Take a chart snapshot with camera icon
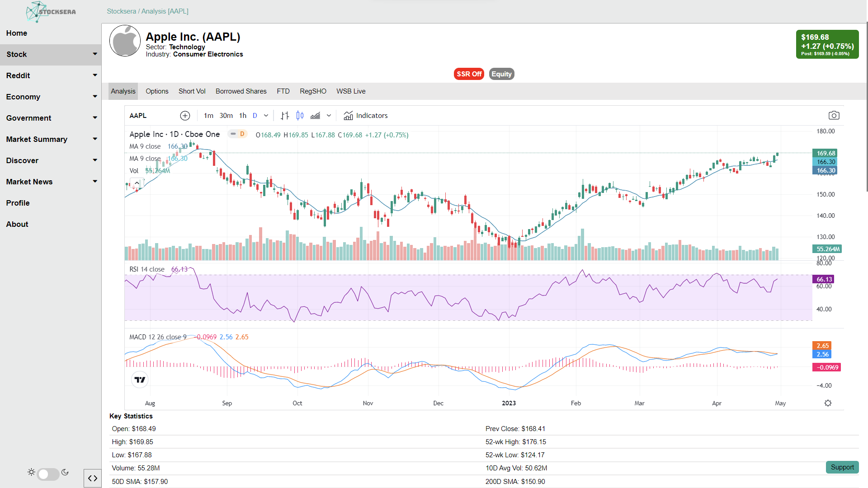The width and height of the screenshot is (868, 488). [834, 116]
